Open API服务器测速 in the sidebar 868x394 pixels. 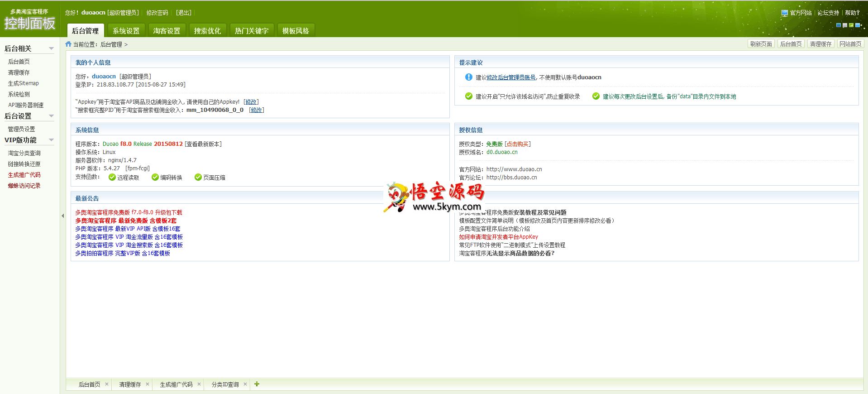(26, 105)
